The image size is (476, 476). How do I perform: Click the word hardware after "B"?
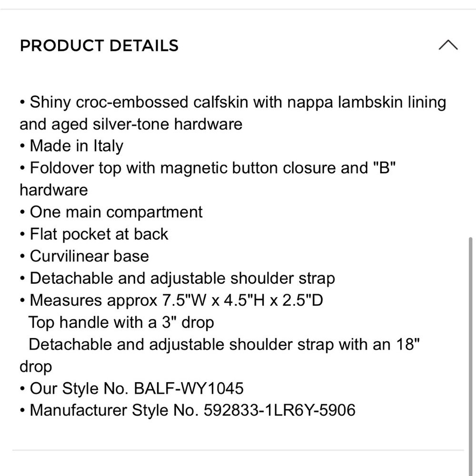54,190
